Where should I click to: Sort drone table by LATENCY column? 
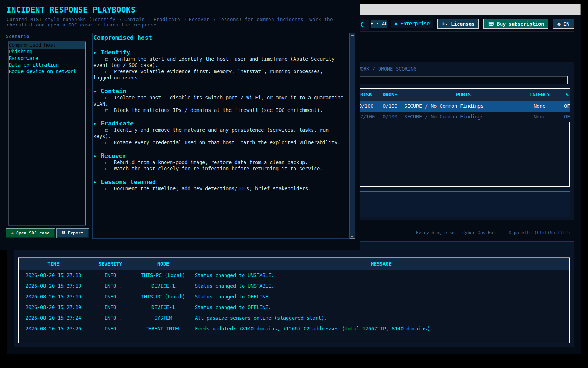[x=539, y=95]
